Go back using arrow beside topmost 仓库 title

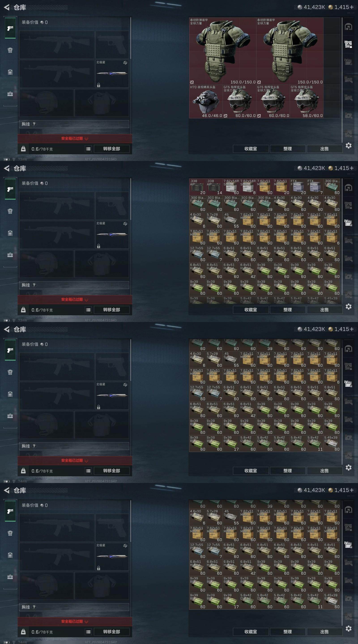click(7, 7)
